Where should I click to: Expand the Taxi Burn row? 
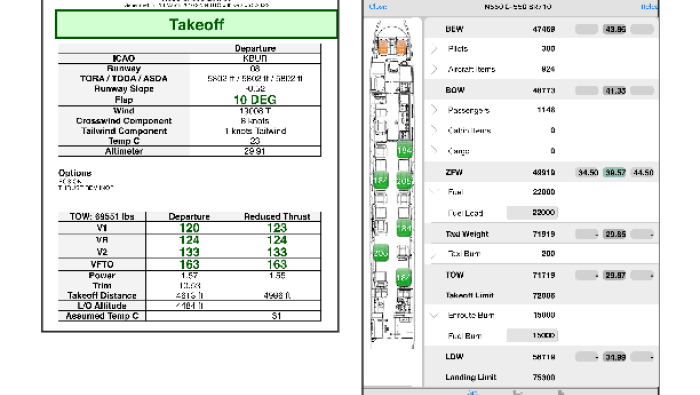pyautogui.click(x=434, y=254)
